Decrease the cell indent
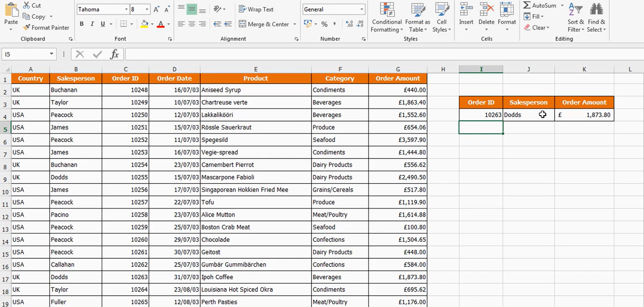The image size is (644, 307). pyautogui.click(x=217, y=24)
